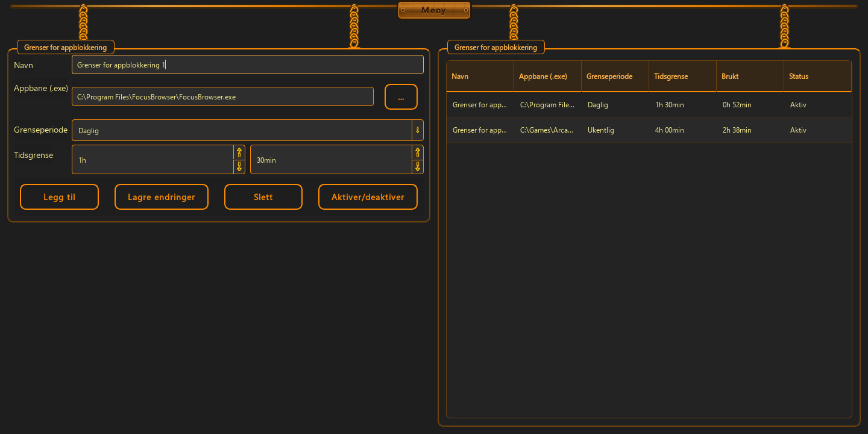
Task: Click into the Navn text field
Action: coord(248,64)
